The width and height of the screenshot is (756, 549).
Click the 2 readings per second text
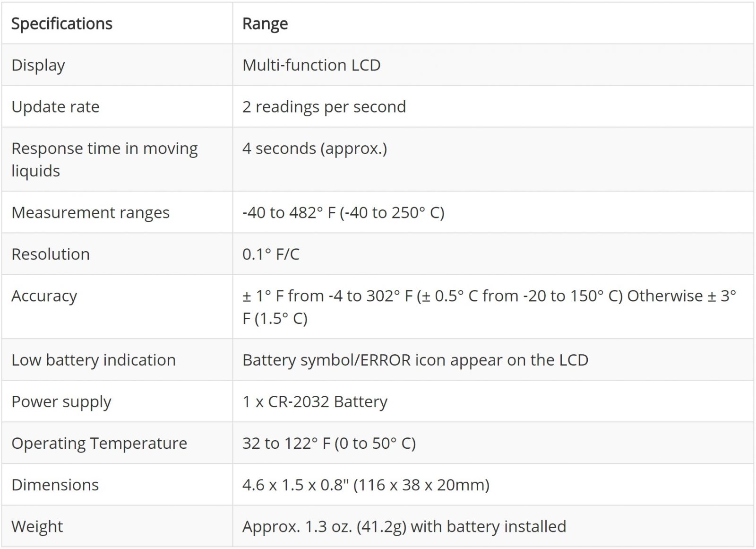coord(324,107)
